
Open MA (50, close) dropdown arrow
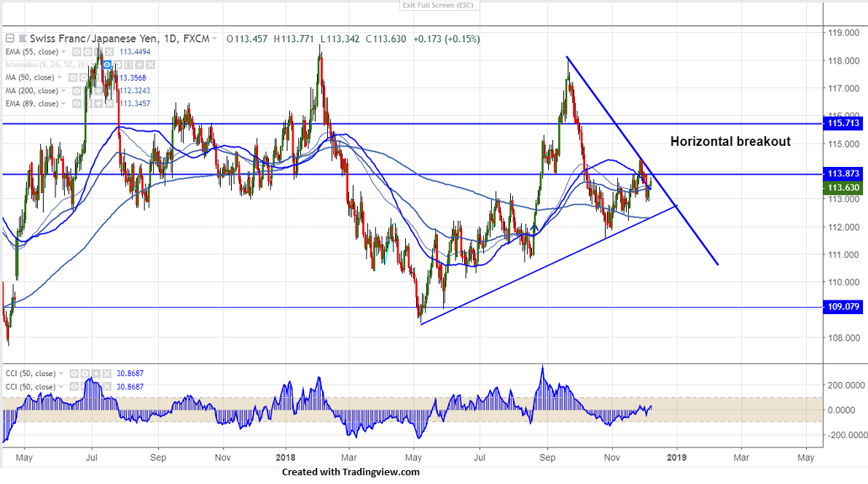coord(60,77)
